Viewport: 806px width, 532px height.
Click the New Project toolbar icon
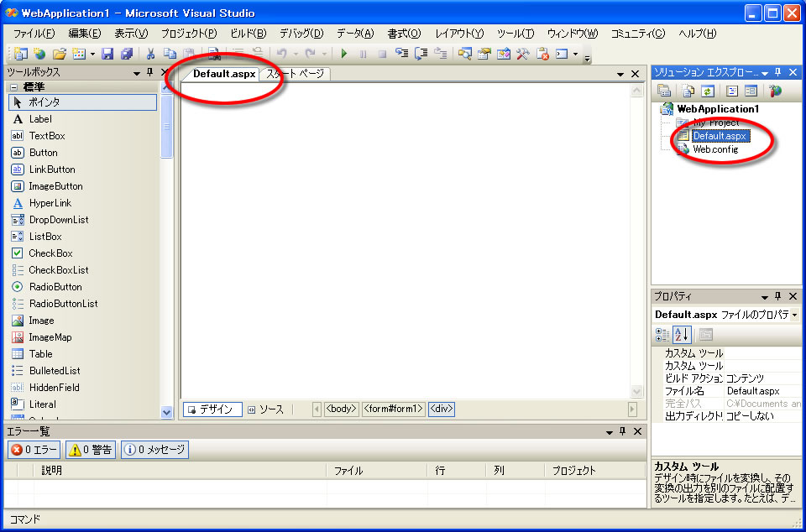20,54
